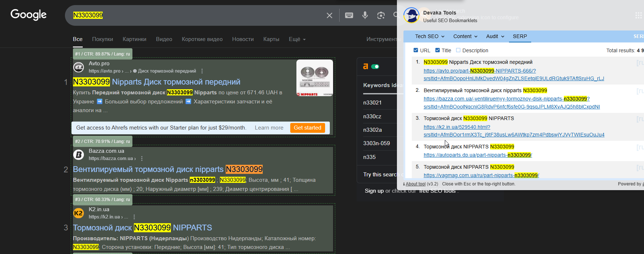
Task: Open Вентилируемый тормозной диск nipparts result title
Action: click(x=168, y=169)
